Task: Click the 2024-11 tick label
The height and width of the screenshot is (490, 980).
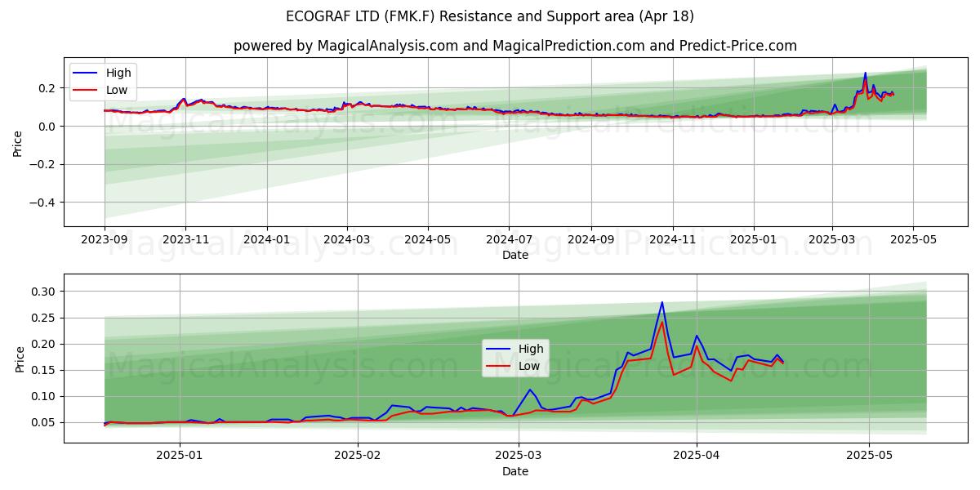Action: 673,239
